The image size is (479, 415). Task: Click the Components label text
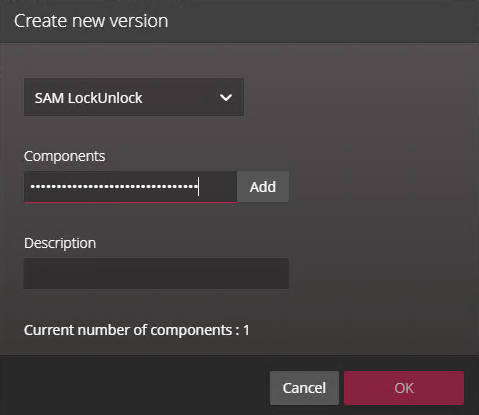64,156
